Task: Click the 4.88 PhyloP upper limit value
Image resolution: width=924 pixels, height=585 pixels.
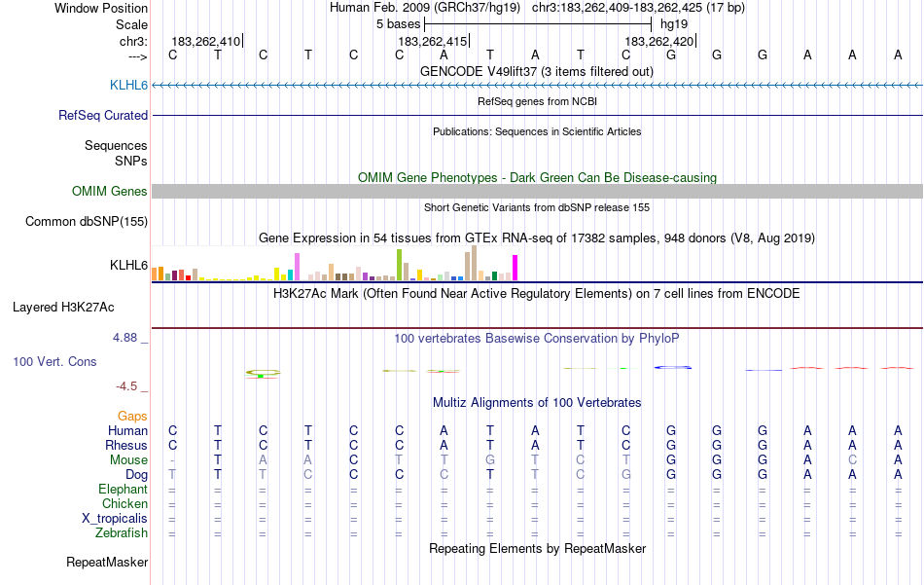Action: point(124,338)
